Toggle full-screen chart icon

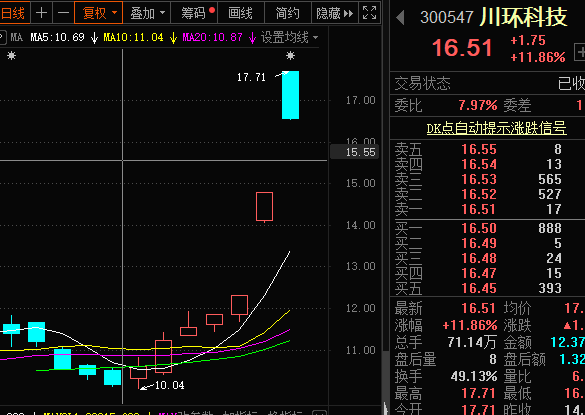369,13
